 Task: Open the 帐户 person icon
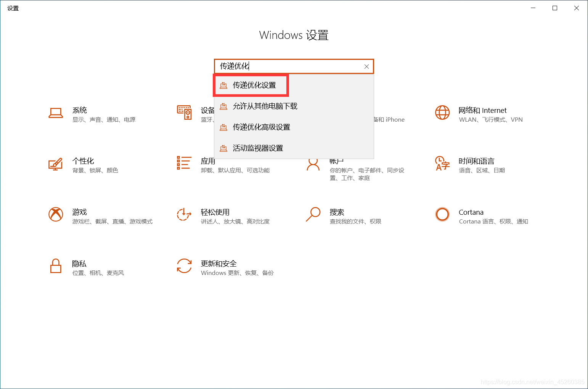click(313, 164)
